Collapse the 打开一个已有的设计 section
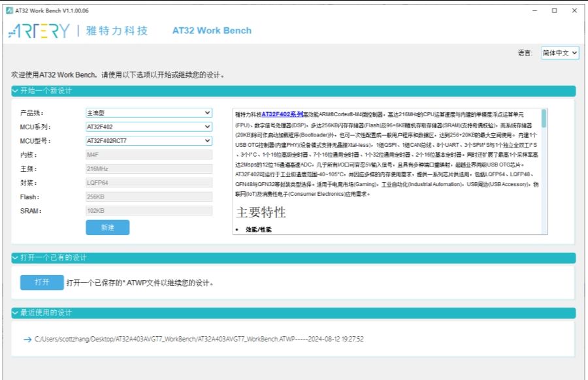588x380 pixels. (x=293, y=258)
